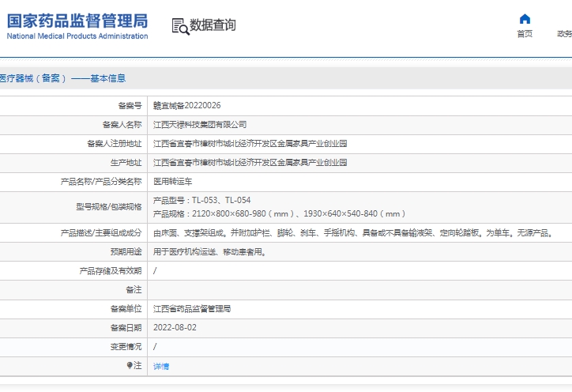Click National Medical Products Administration text
The width and height of the screenshot is (572, 392).
pyautogui.click(x=77, y=36)
